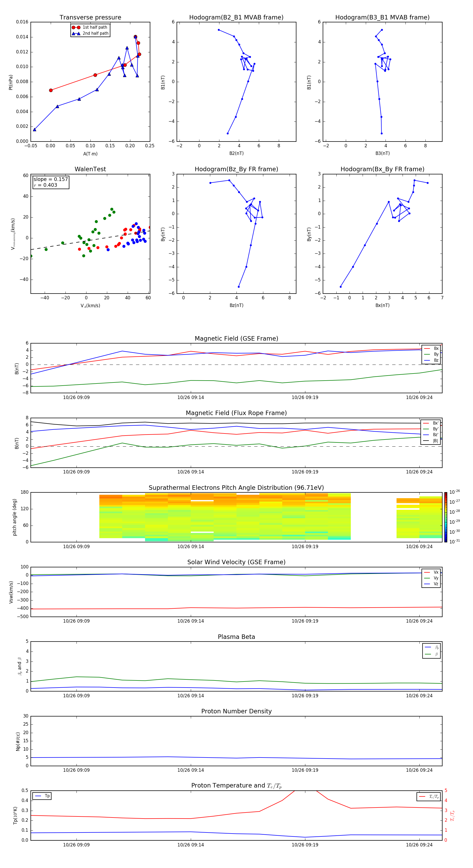This screenshot has height=868, width=473.
Task: Click the 'Vy' legend entry
Action: tap(431, 578)
